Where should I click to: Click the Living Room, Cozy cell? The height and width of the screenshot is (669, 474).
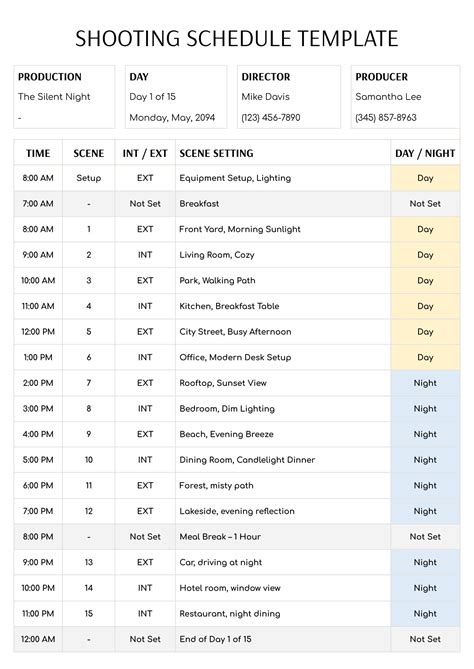point(283,255)
